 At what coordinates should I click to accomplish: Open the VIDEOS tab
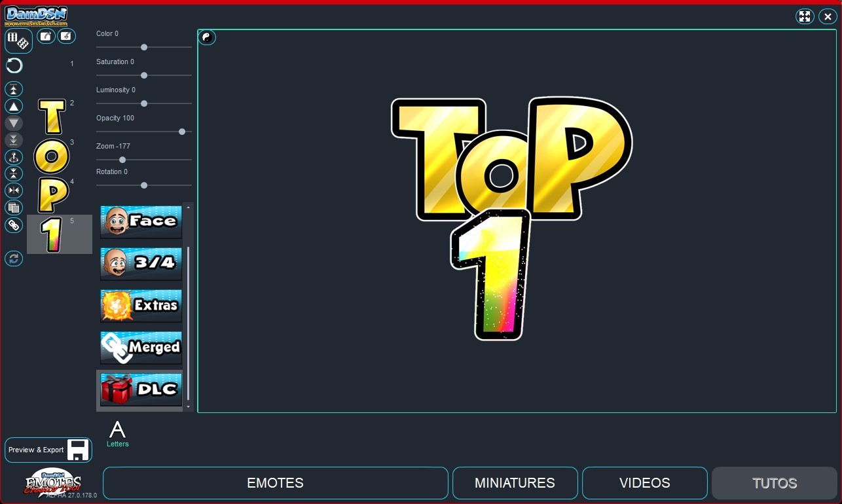644,483
